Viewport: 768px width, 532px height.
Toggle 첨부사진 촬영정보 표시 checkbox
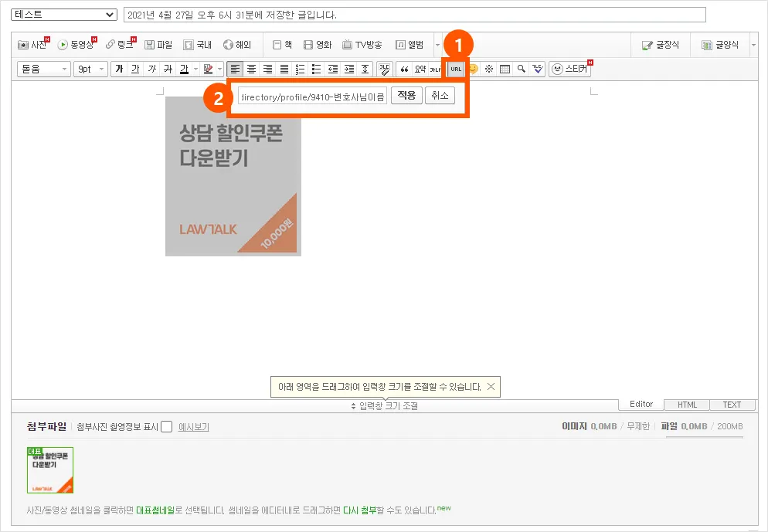(167, 427)
